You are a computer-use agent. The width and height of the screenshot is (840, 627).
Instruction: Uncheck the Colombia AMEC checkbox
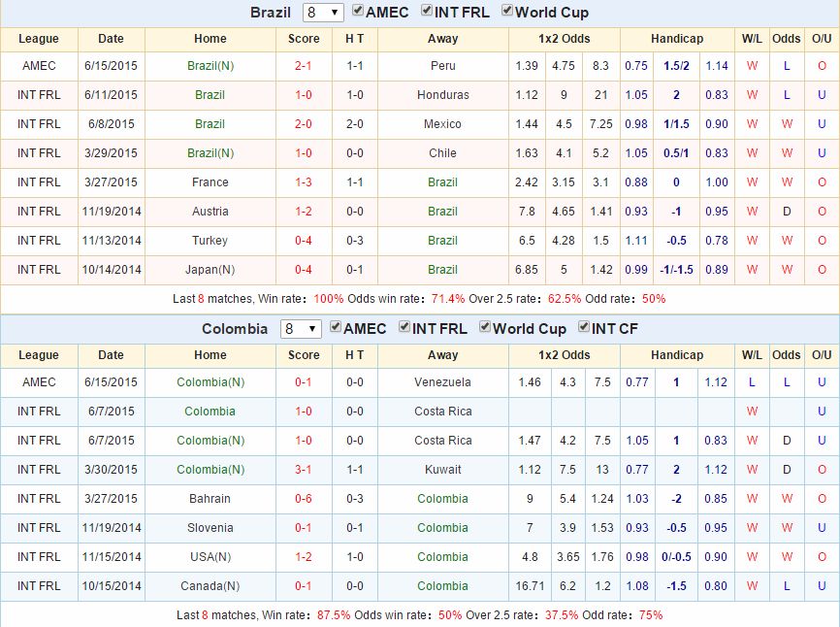[x=336, y=327]
